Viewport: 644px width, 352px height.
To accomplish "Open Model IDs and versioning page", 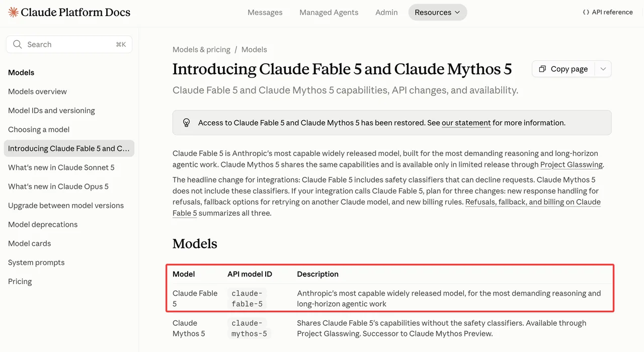I will click(x=51, y=111).
